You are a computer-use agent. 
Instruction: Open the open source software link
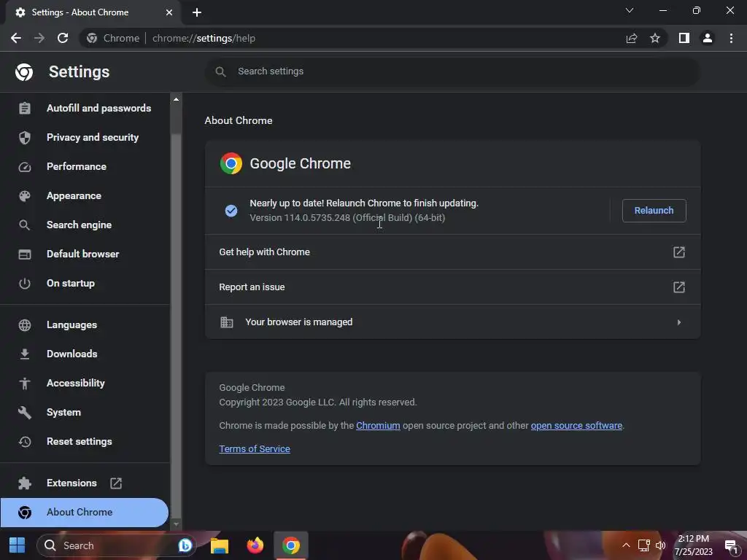pos(576,426)
